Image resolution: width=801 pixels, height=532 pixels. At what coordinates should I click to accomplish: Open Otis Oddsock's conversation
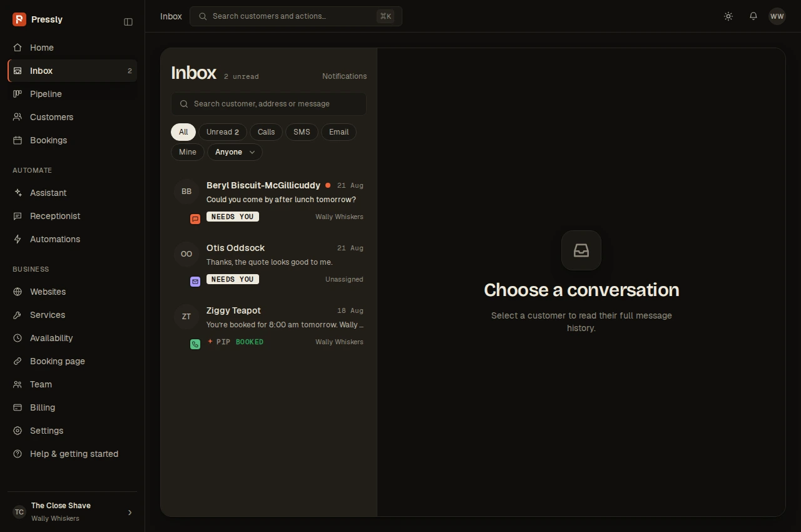tap(268, 263)
